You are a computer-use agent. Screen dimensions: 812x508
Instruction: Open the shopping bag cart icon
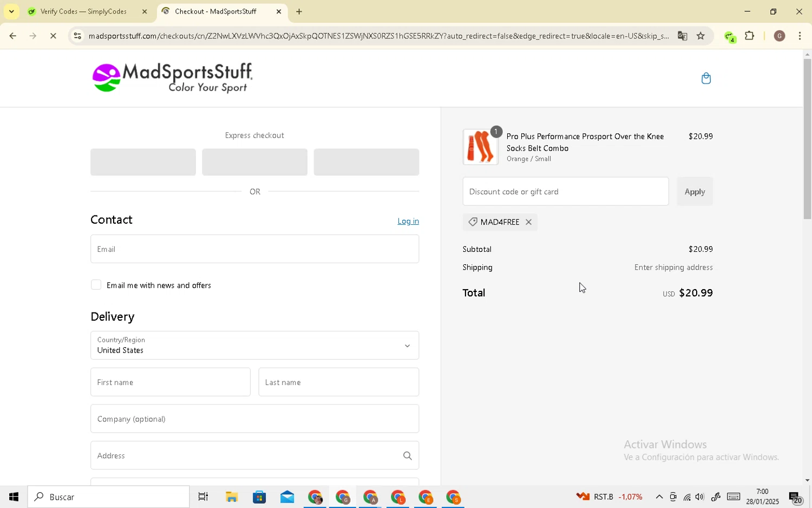[x=706, y=79]
